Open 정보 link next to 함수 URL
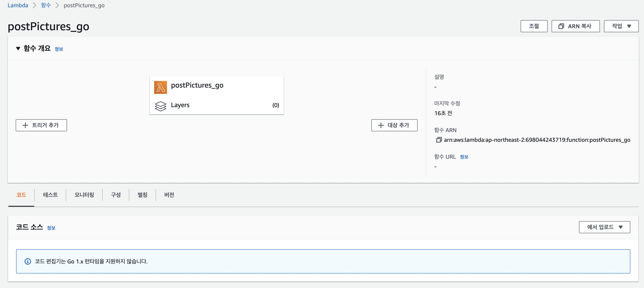The height and width of the screenshot is (288, 644). pos(464,157)
